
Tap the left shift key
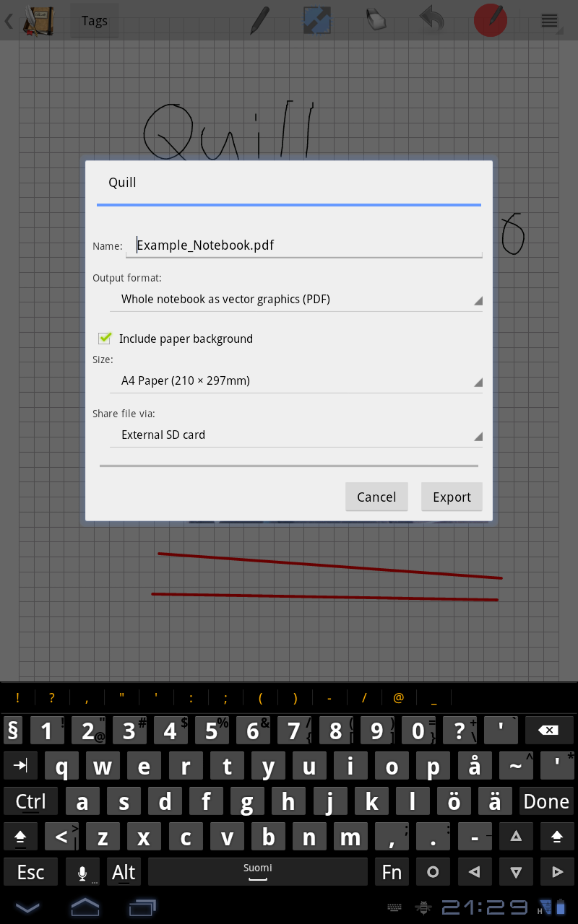(x=20, y=836)
